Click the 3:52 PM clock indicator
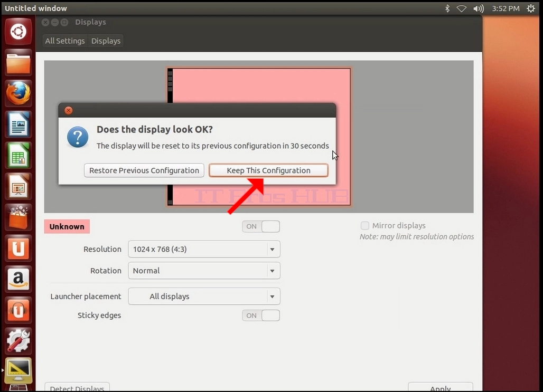This screenshot has width=543, height=392. 505,8
